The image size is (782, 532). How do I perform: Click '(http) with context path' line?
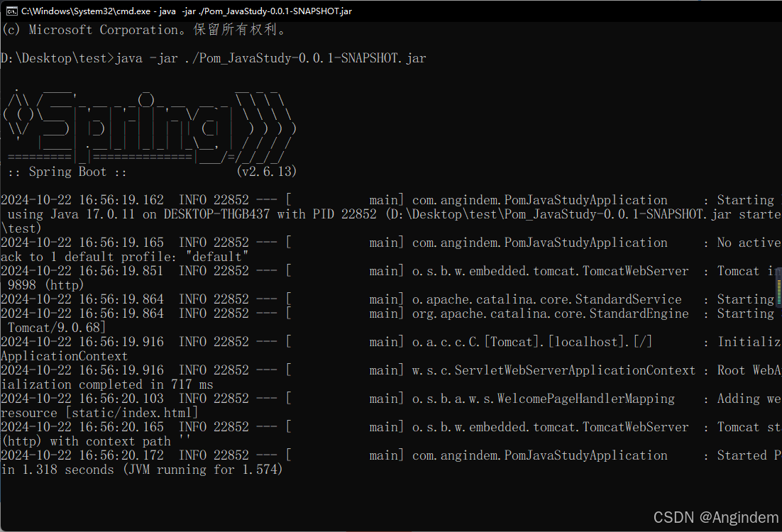coord(96,442)
